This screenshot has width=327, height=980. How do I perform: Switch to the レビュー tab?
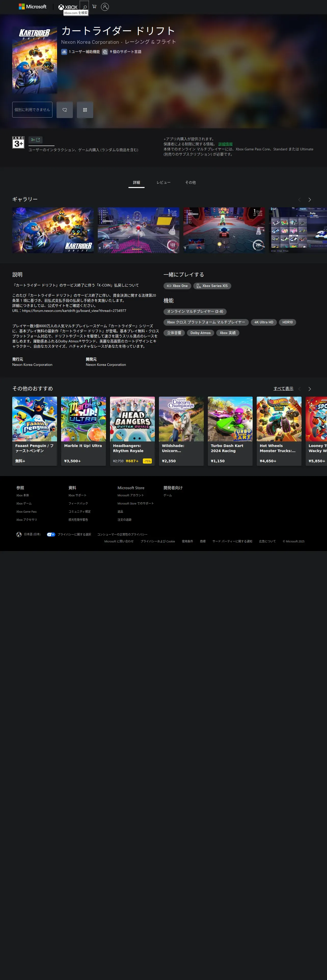[x=163, y=183]
